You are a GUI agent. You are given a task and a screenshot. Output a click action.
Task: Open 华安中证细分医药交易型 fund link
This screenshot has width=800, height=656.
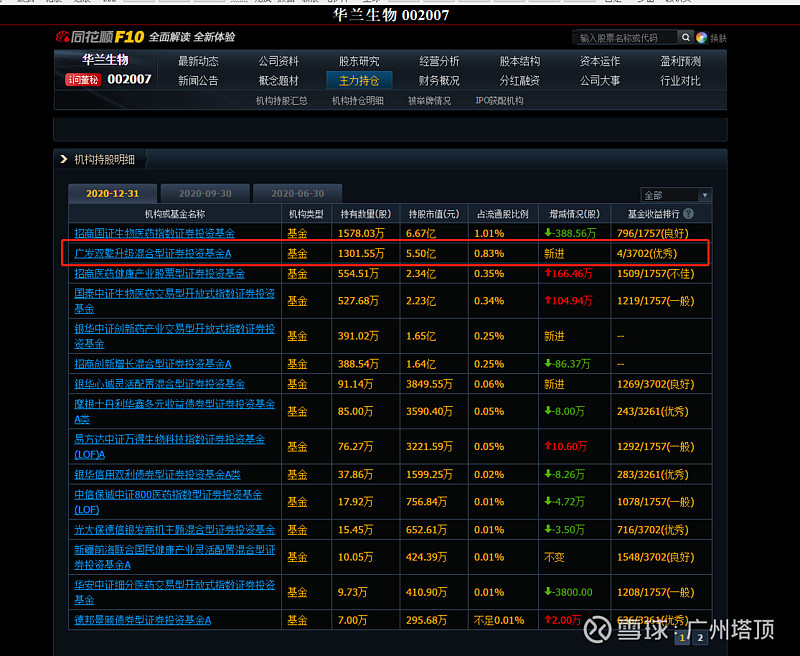click(174, 592)
